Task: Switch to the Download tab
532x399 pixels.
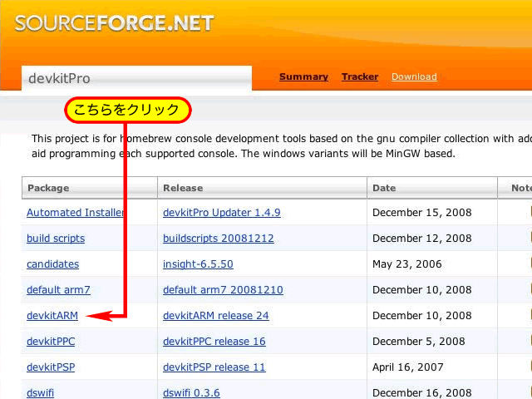Action: click(414, 76)
